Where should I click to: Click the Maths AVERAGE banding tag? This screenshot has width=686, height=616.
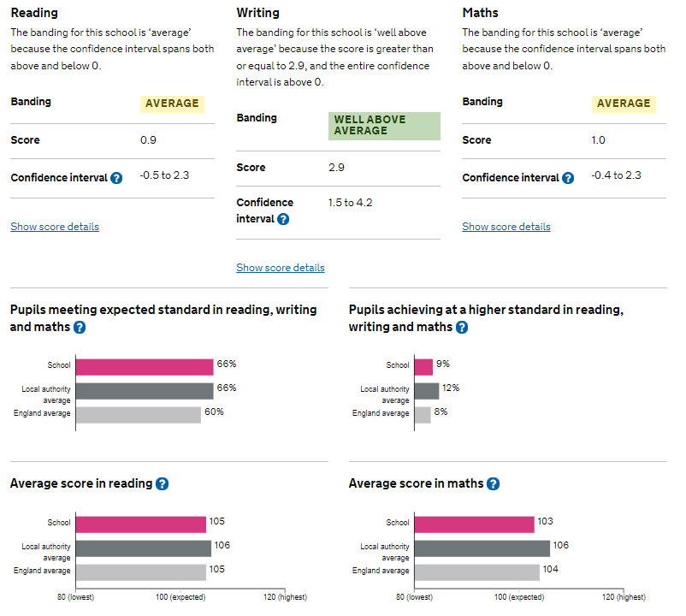coord(624,104)
